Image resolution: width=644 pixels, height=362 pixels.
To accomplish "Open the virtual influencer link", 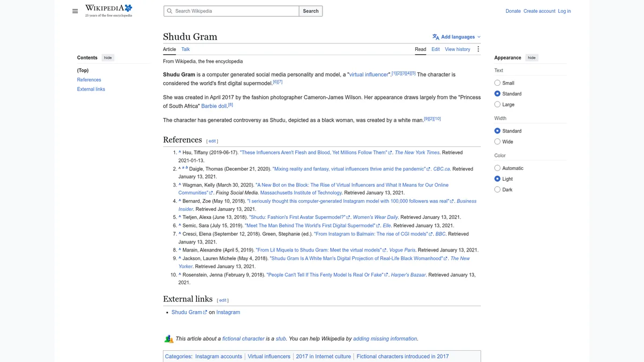I will pyautogui.click(x=369, y=75).
